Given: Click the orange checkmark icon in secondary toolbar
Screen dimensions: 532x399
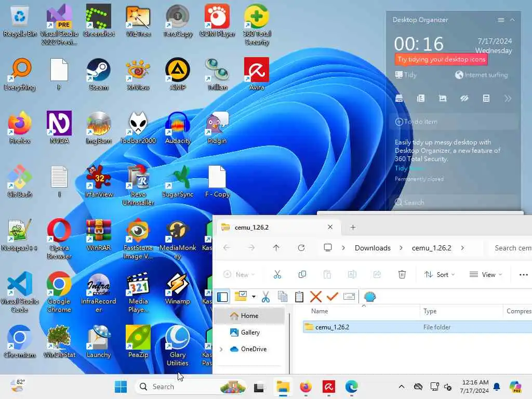Looking at the screenshot, I should coord(332,297).
